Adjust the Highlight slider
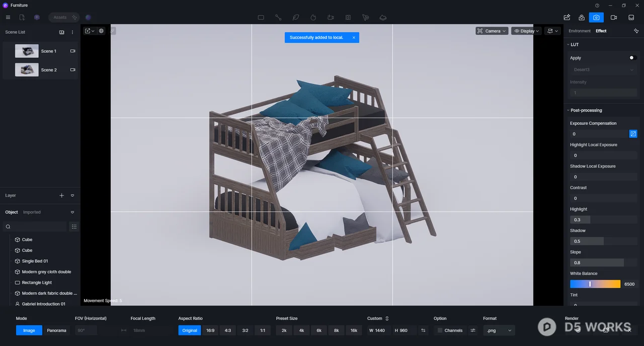 [604, 220]
